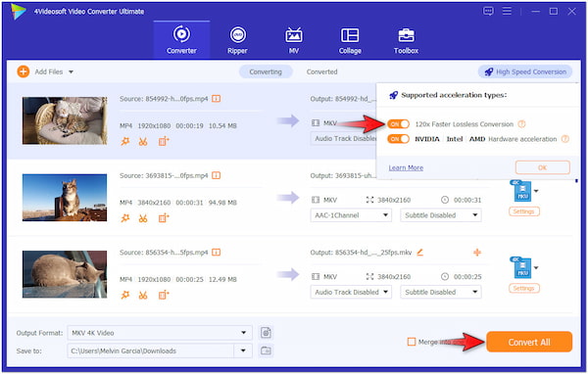
Task: Open media info for 856354 source file
Action: [216, 253]
